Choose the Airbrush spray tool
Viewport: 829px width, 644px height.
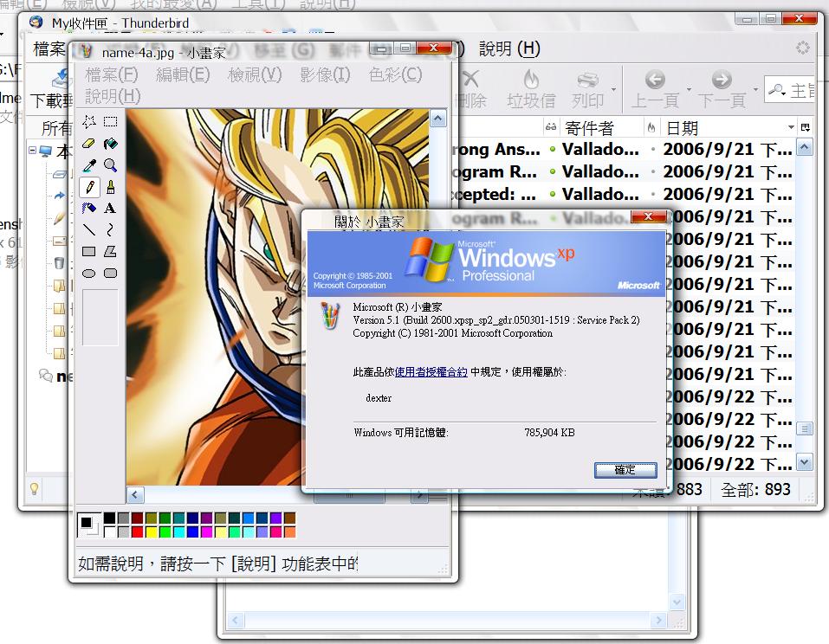(x=89, y=208)
